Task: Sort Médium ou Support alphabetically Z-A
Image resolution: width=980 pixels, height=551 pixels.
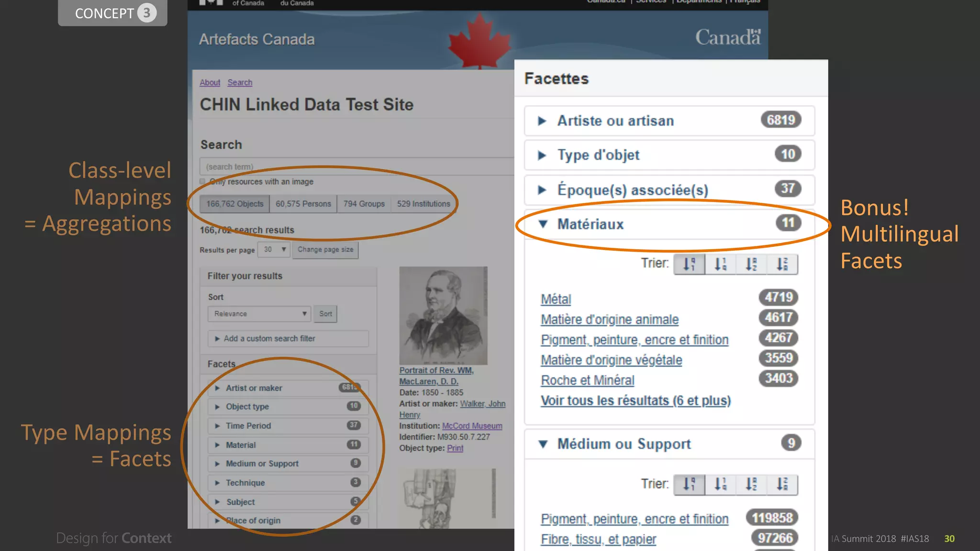Action: [x=782, y=484]
